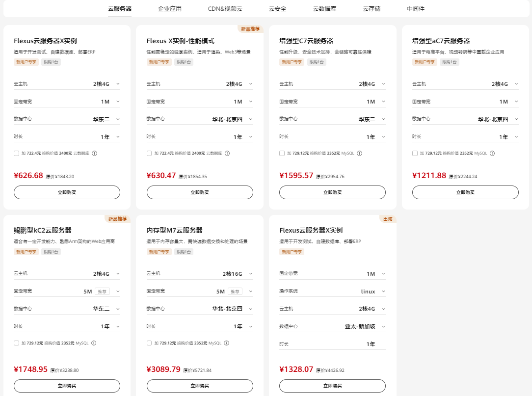Click info icon on Flexus X实例-性能模式 add-on offer
Viewport: 532px width, 396px height.
point(227,154)
